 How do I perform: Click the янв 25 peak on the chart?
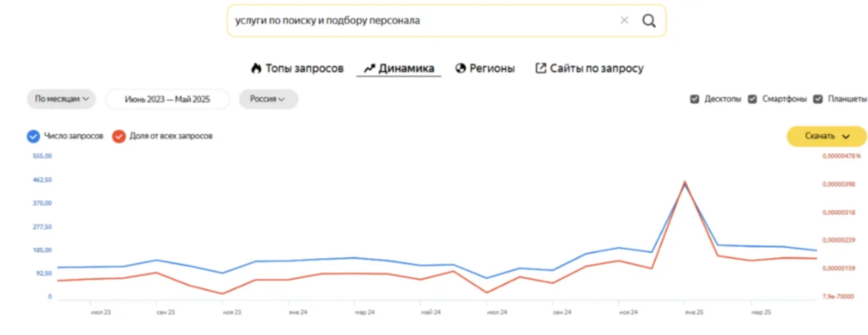[x=685, y=182]
